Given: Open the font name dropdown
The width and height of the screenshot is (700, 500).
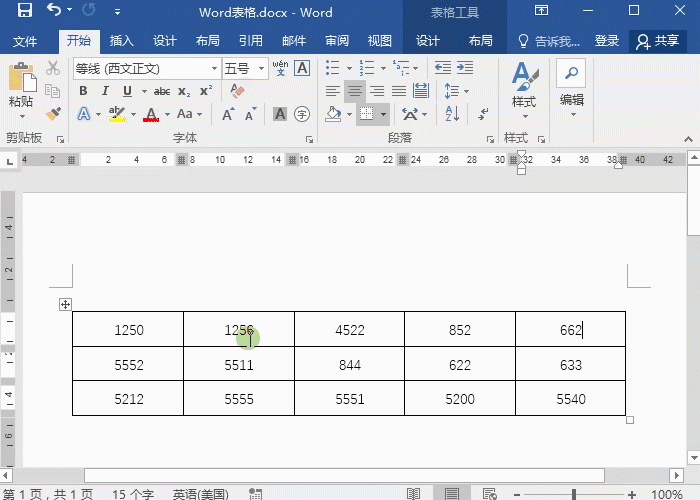Looking at the screenshot, I should 215,69.
